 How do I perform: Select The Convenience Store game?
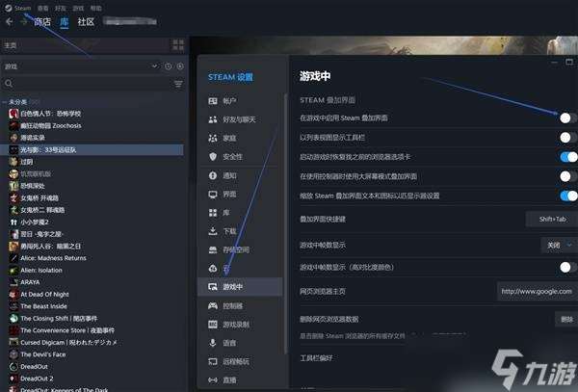point(62,330)
